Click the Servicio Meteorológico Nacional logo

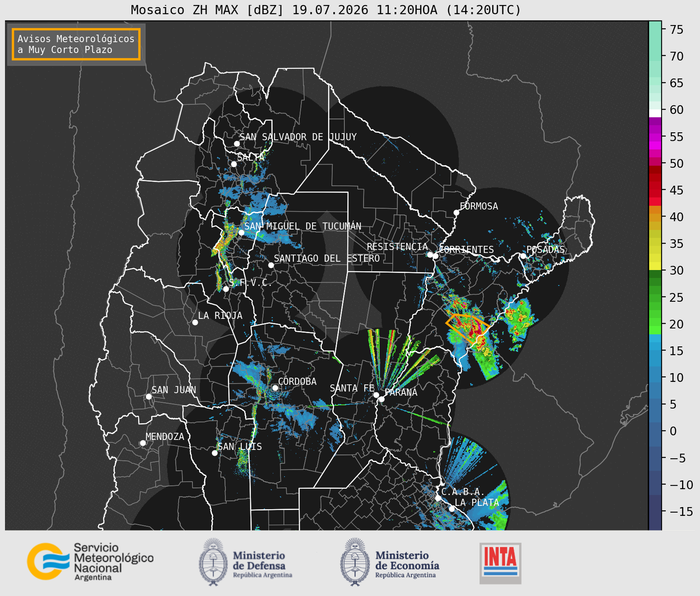[x=90, y=561]
